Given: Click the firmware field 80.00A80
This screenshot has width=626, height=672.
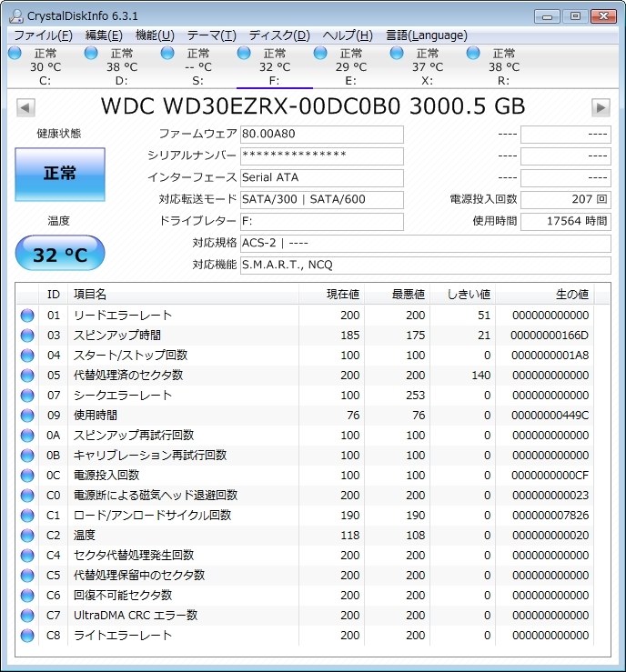Looking at the screenshot, I should (x=321, y=135).
